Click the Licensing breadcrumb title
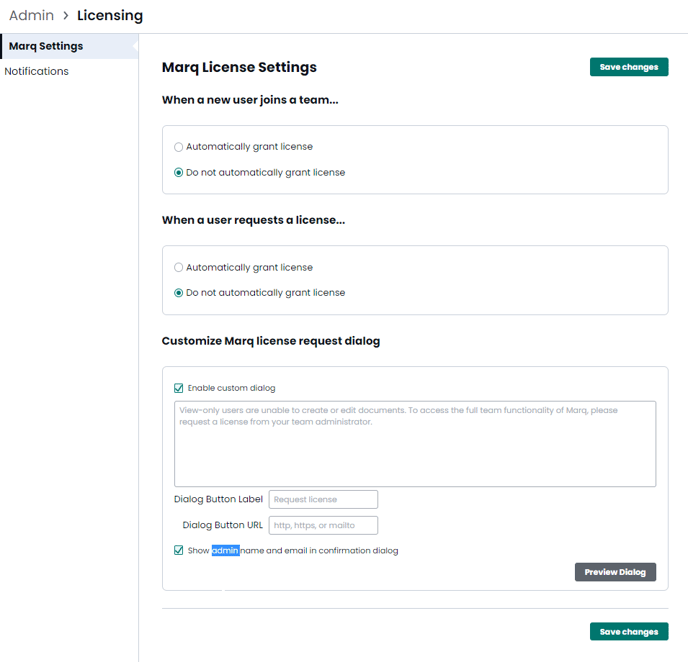The image size is (688, 662). tap(110, 15)
